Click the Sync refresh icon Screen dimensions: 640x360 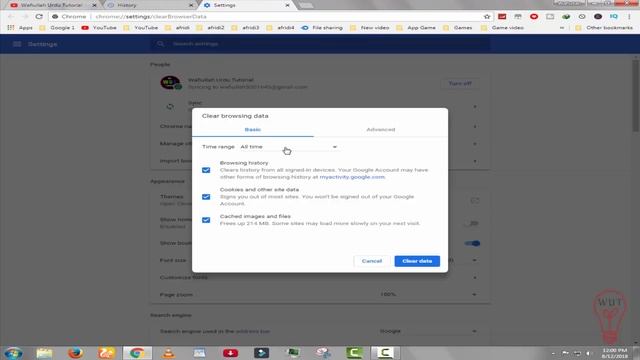tap(170, 107)
